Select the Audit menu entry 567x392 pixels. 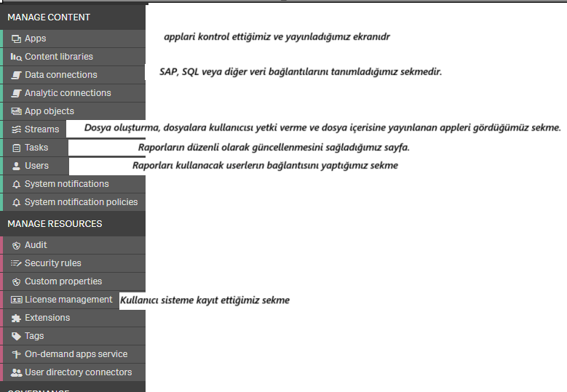click(x=36, y=245)
